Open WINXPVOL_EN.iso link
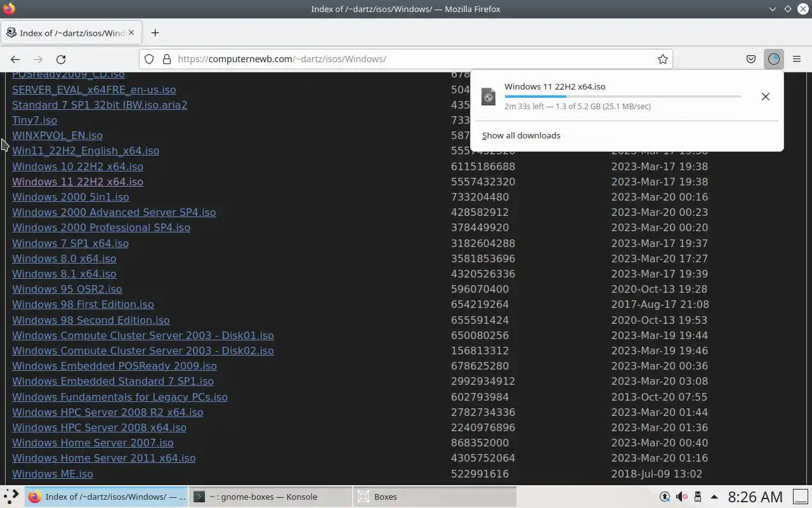The image size is (812, 508). coord(57,135)
